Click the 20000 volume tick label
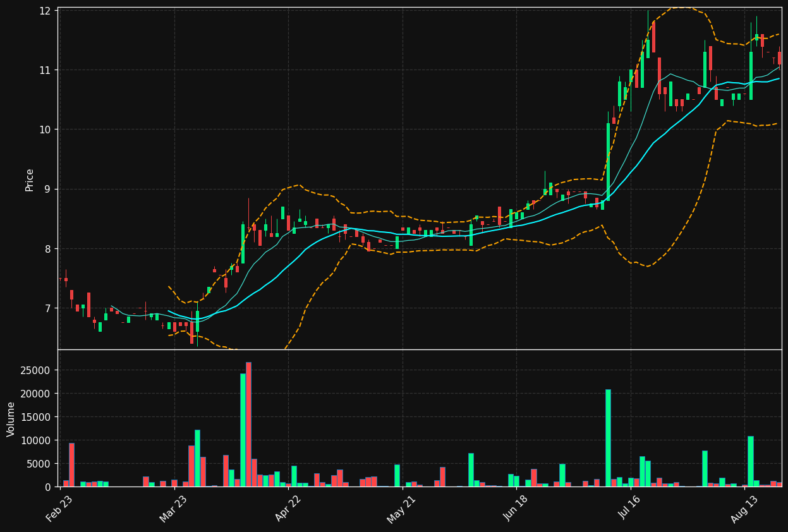The height and width of the screenshot is (532, 788). (37, 394)
